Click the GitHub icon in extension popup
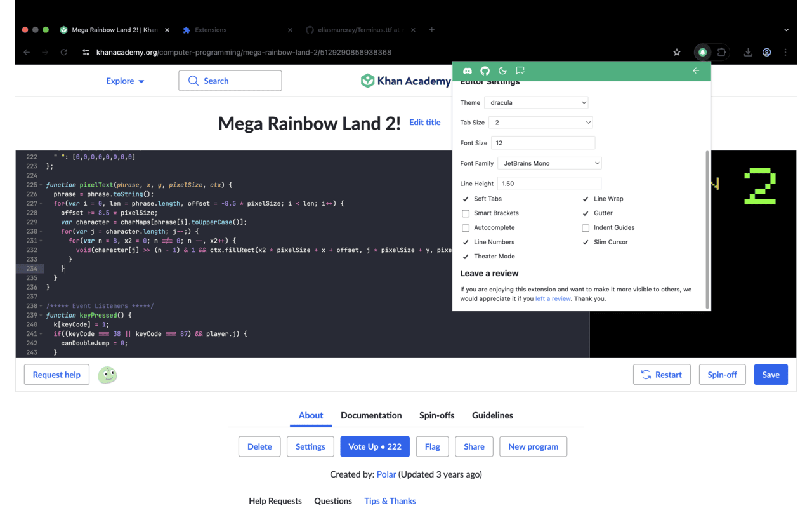The height and width of the screenshot is (508, 812). tap(485, 71)
